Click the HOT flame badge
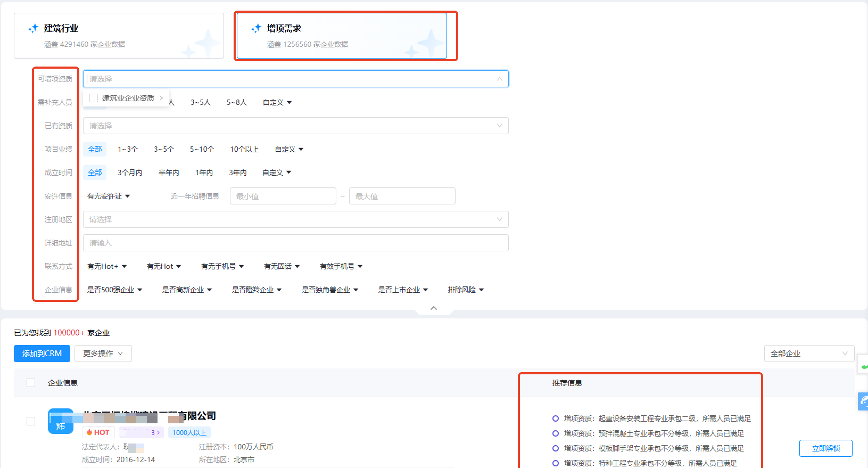This screenshot has width=868, height=468. (x=98, y=432)
